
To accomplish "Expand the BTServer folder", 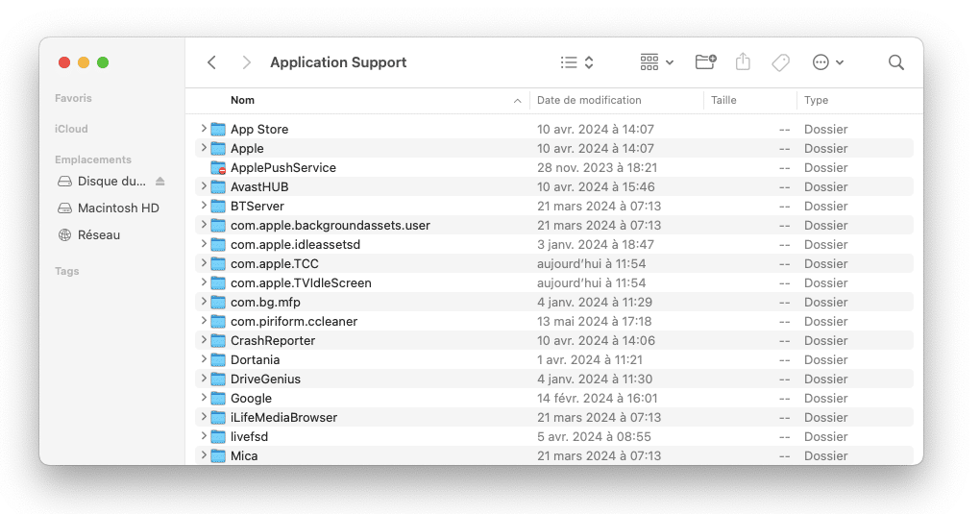I will click(x=203, y=205).
